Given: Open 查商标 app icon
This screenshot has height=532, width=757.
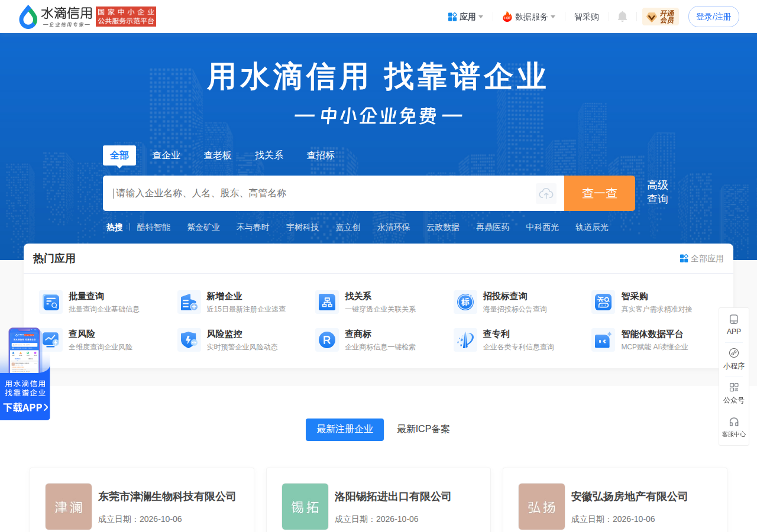Looking at the screenshot, I should click(327, 340).
